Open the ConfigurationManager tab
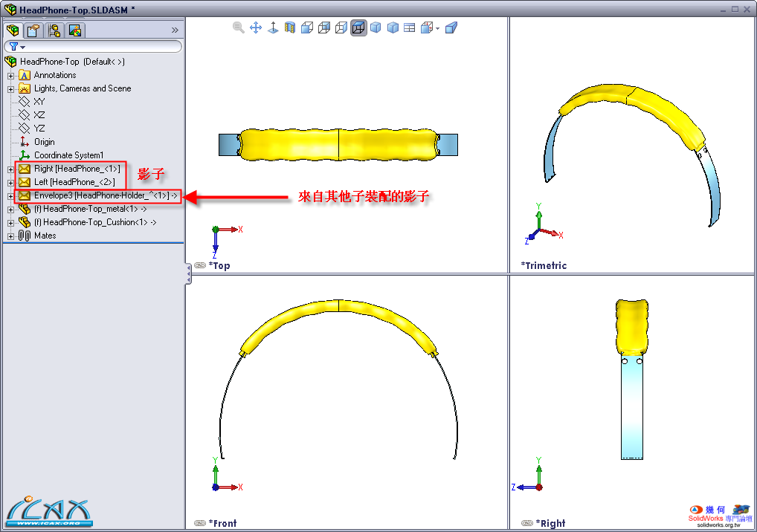757x532 pixels. tap(54, 30)
